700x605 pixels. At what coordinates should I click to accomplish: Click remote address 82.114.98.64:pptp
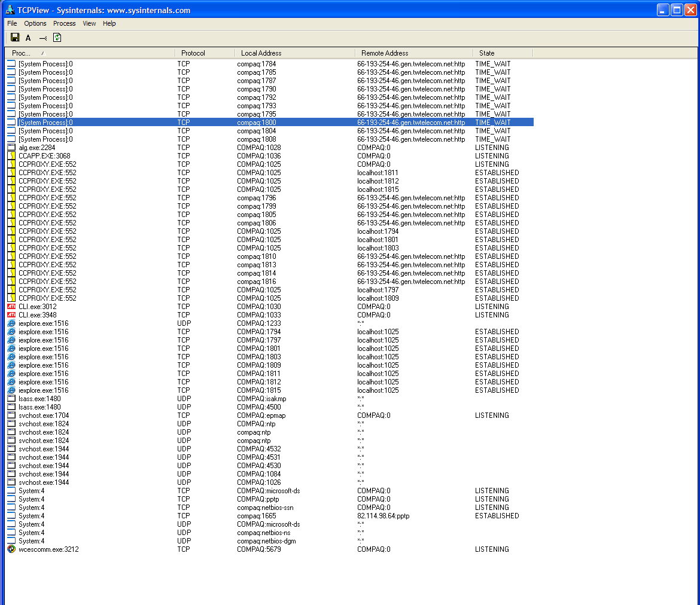(x=384, y=516)
